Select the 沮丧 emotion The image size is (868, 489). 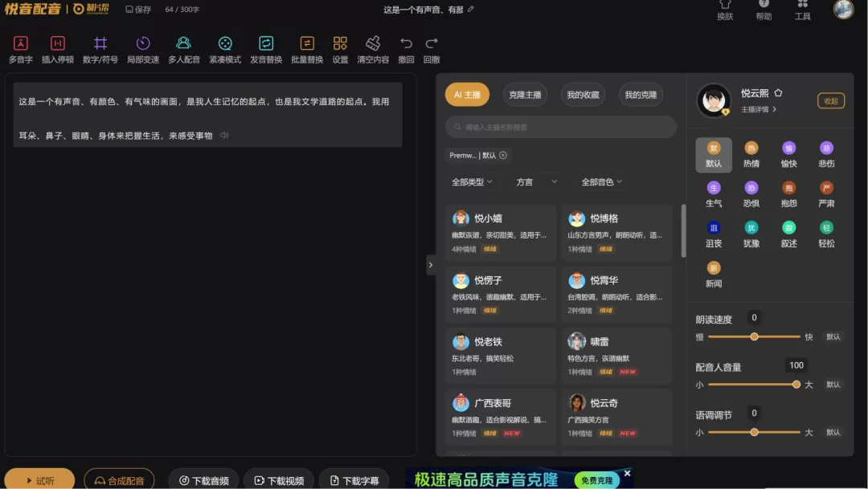[x=714, y=234]
